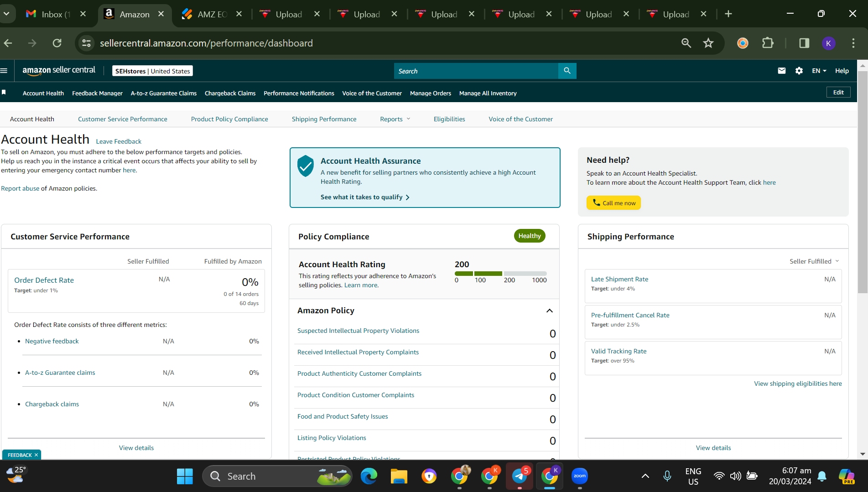Bookmark this page with the star
This screenshot has height=492, width=868.
[708, 43]
